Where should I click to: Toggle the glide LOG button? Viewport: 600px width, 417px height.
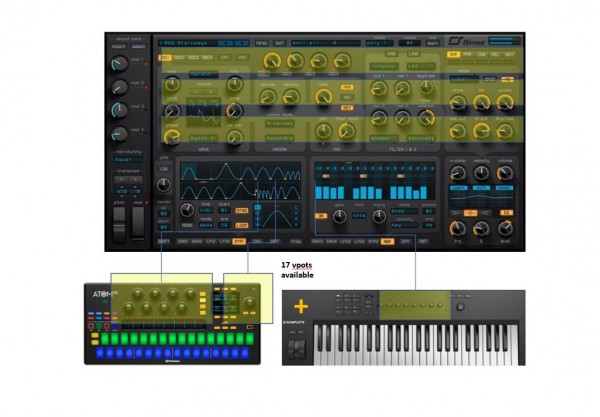pyautogui.click(x=164, y=169)
